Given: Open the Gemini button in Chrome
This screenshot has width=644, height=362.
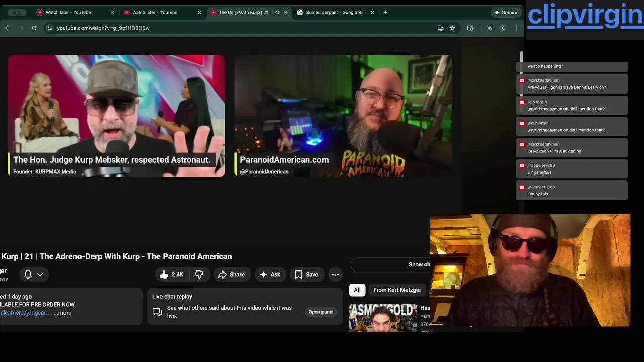Looking at the screenshot, I should (506, 12).
